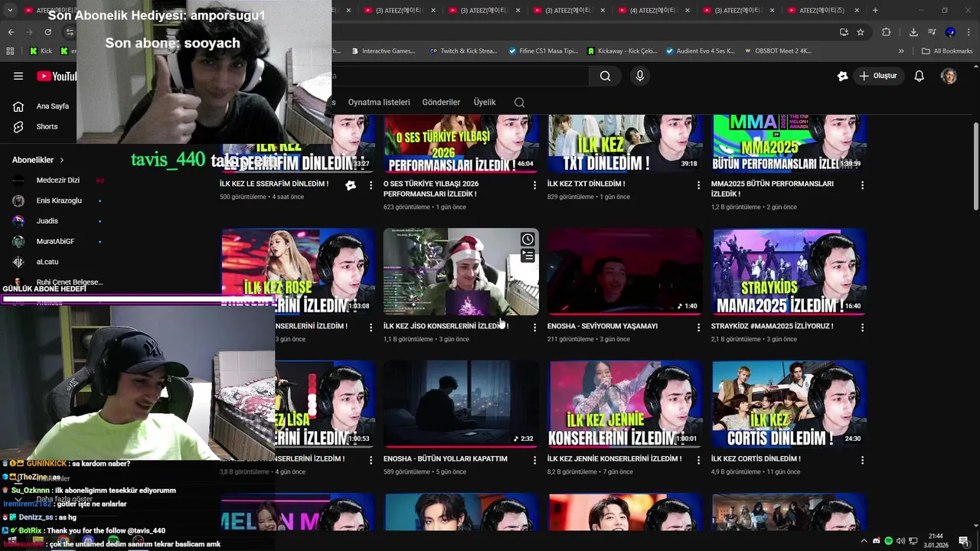Open Chrome extensions puzzle icon
The height and width of the screenshot is (551, 980).
point(887,32)
